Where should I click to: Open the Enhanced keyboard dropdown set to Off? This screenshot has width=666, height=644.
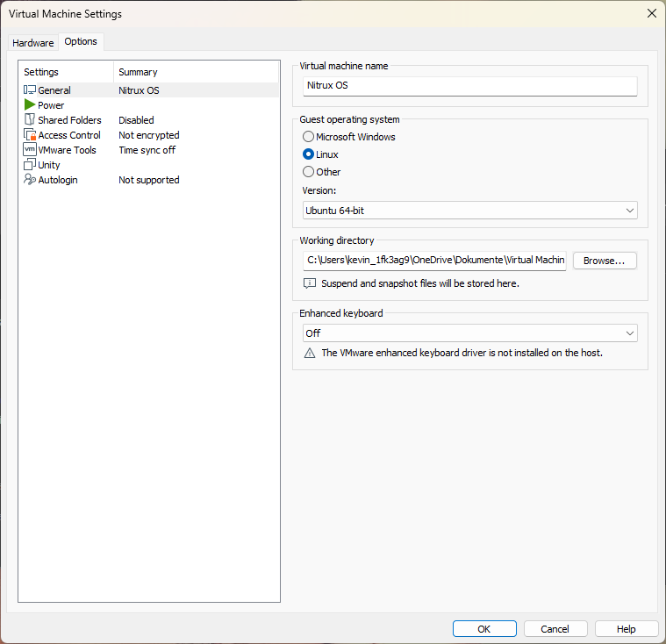pyautogui.click(x=469, y=333)
